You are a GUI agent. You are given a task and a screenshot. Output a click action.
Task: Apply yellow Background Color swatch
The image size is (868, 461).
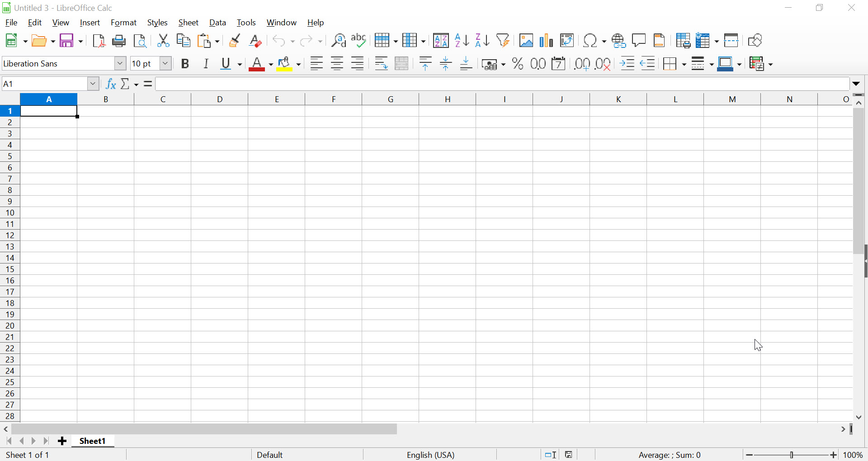pos(285,64)
